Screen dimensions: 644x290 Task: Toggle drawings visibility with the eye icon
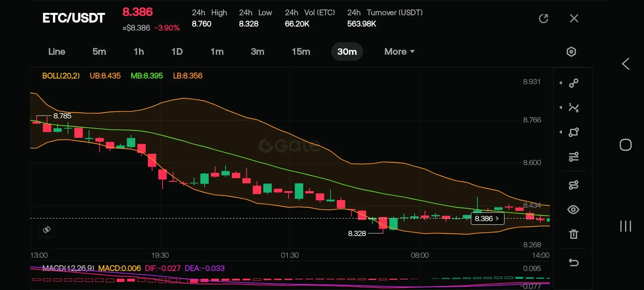click(574, 209)
